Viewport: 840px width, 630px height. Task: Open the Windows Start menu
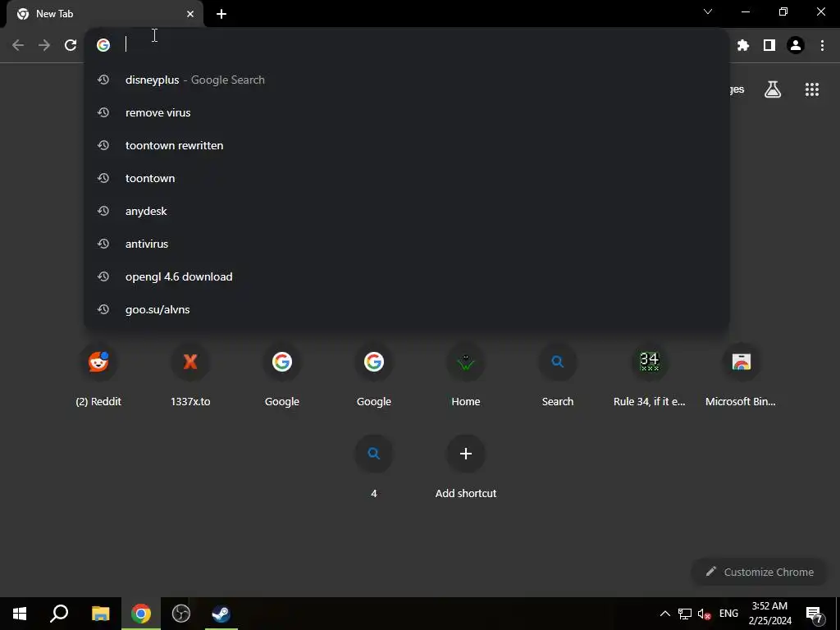tap(20, 614)
